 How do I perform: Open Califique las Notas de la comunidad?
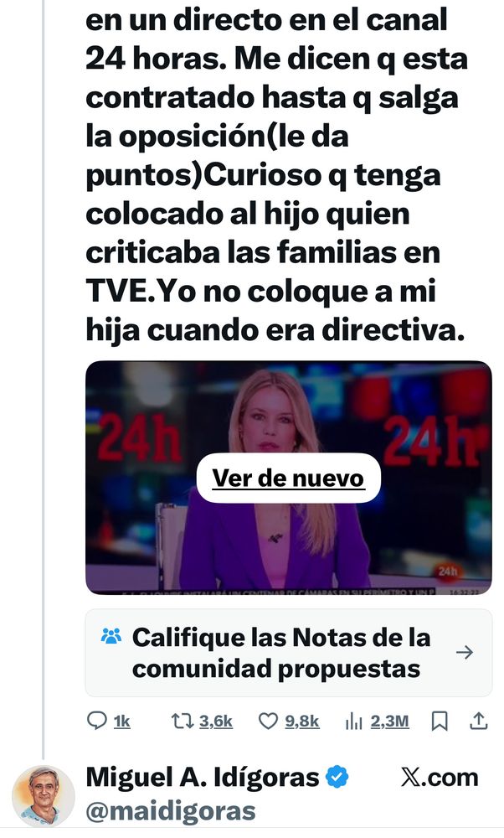click(x=288, y=653)
